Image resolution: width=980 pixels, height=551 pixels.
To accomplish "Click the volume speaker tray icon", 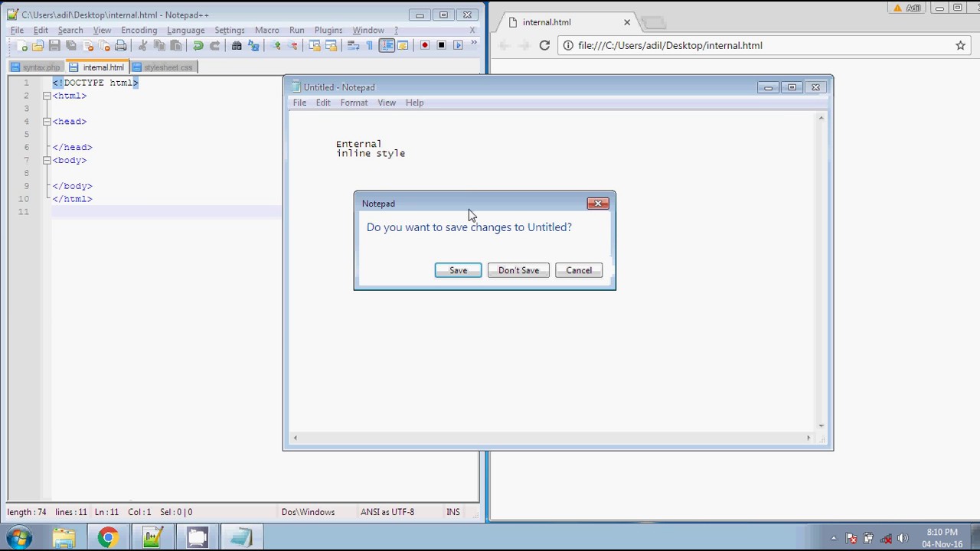I will pos(902,538).
